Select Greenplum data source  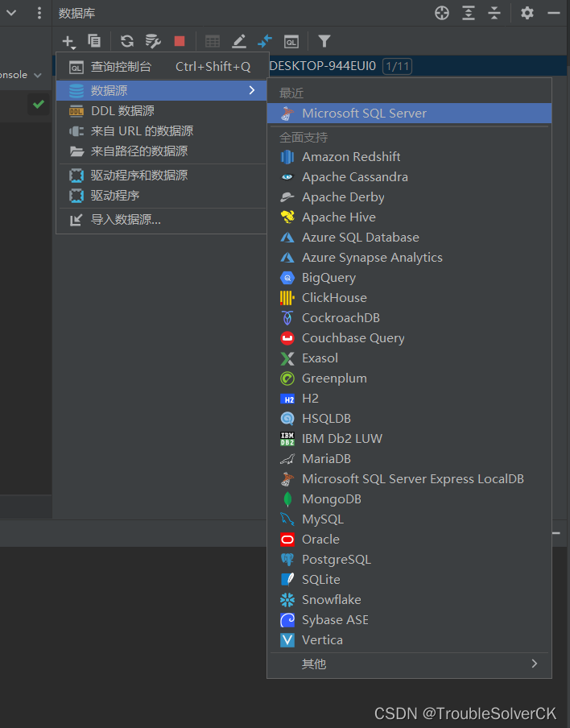point(409,378)
